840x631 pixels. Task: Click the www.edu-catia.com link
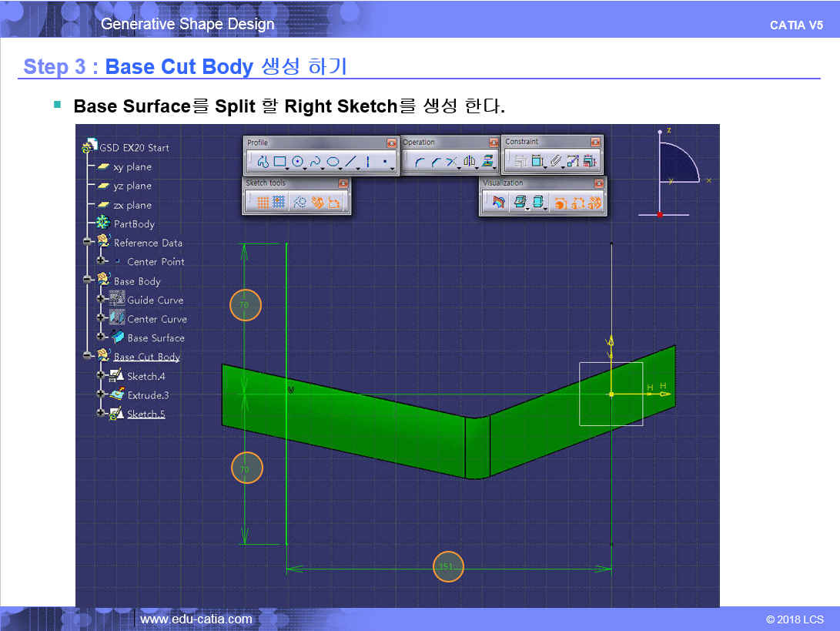[196, 619]
